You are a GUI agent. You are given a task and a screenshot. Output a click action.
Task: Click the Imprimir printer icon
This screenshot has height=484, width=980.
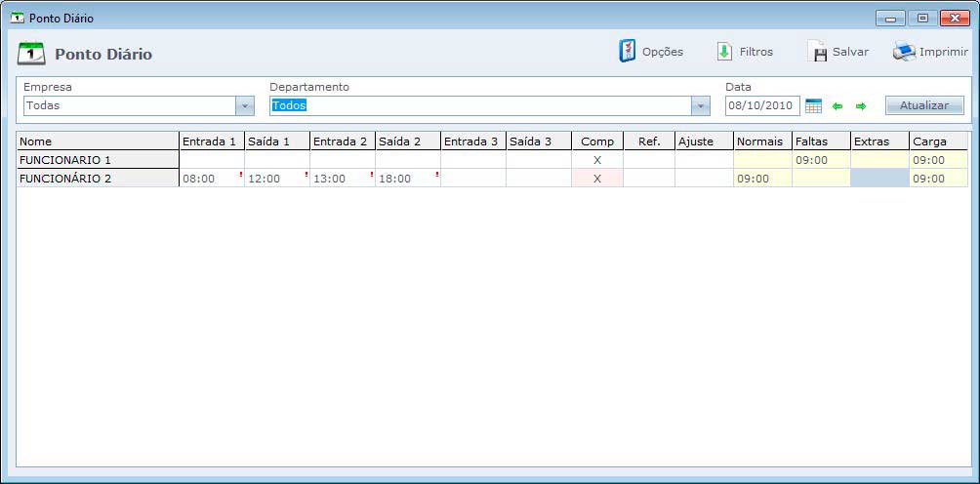904,52
